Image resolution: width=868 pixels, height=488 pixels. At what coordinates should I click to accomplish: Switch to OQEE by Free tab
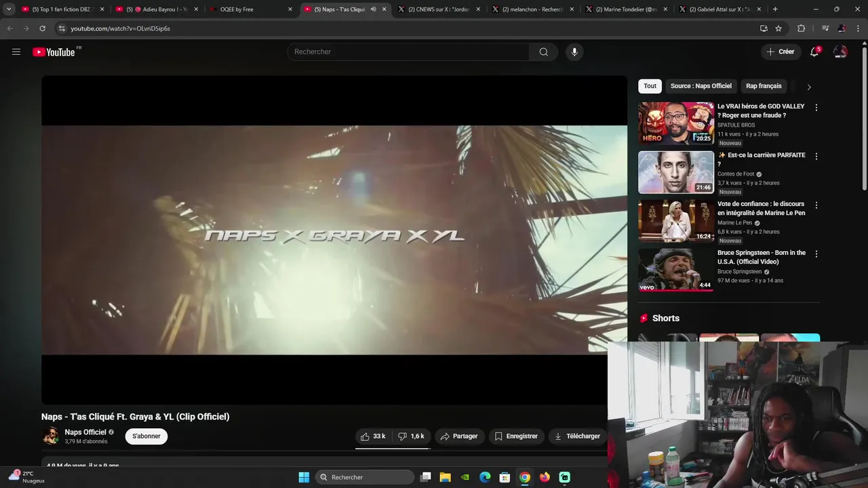point(250,9)
